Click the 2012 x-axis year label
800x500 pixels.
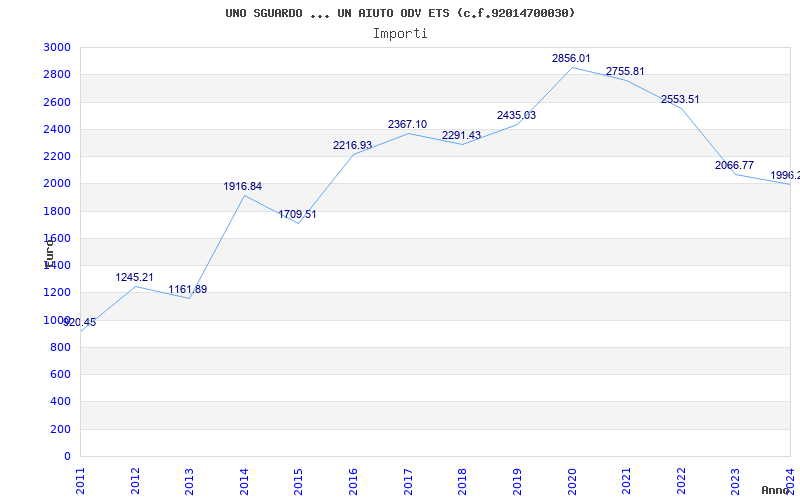(135, 481)
